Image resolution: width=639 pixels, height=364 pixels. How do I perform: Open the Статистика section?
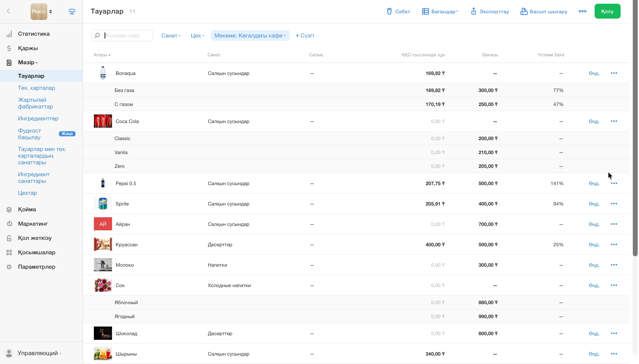coord(34,34)
